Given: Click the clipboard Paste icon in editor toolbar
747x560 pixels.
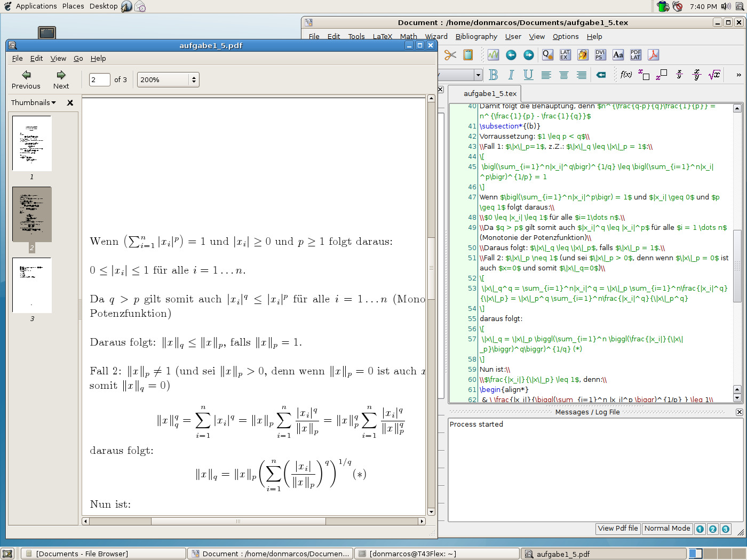Looking at the screenshot, I should click(x=468, y=55).
